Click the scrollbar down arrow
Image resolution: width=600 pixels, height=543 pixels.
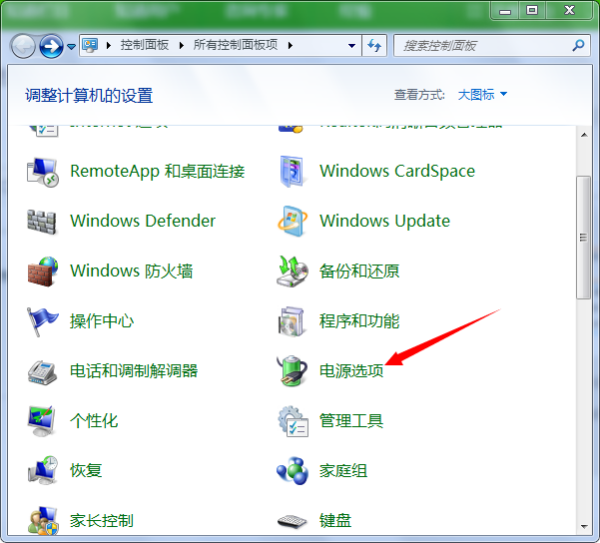click(584, 527)
